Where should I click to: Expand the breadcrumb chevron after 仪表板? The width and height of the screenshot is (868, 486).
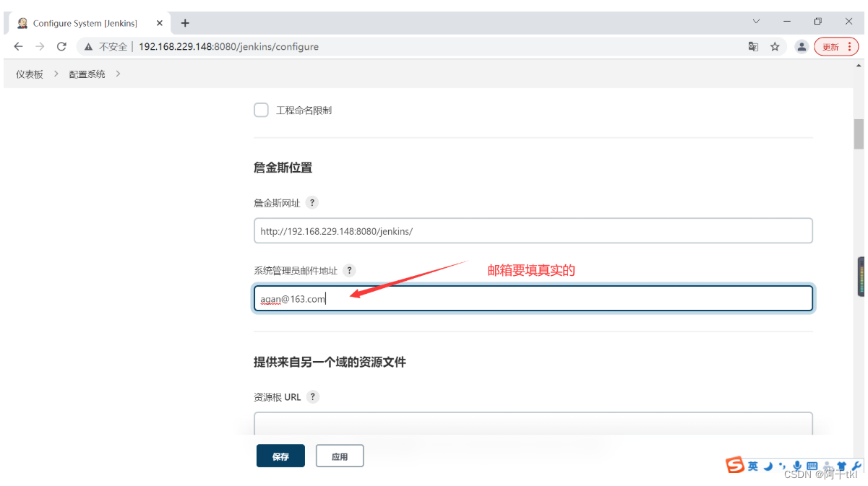click(x=56, y=74)
